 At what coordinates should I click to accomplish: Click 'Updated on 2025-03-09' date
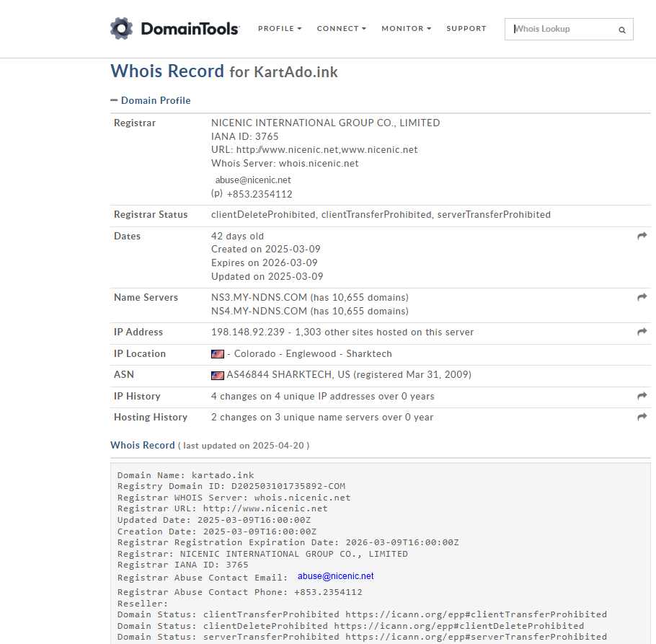267,277
